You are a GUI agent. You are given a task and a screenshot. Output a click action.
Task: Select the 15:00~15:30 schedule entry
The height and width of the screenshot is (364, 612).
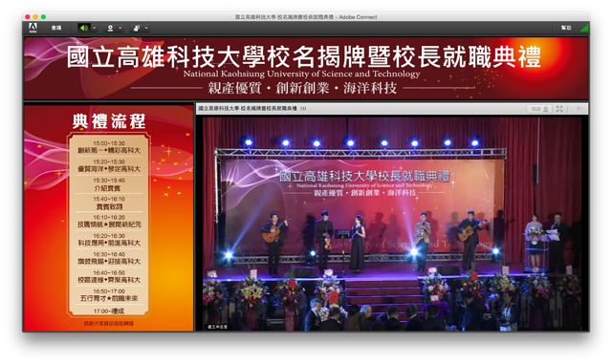click(109, 147)
